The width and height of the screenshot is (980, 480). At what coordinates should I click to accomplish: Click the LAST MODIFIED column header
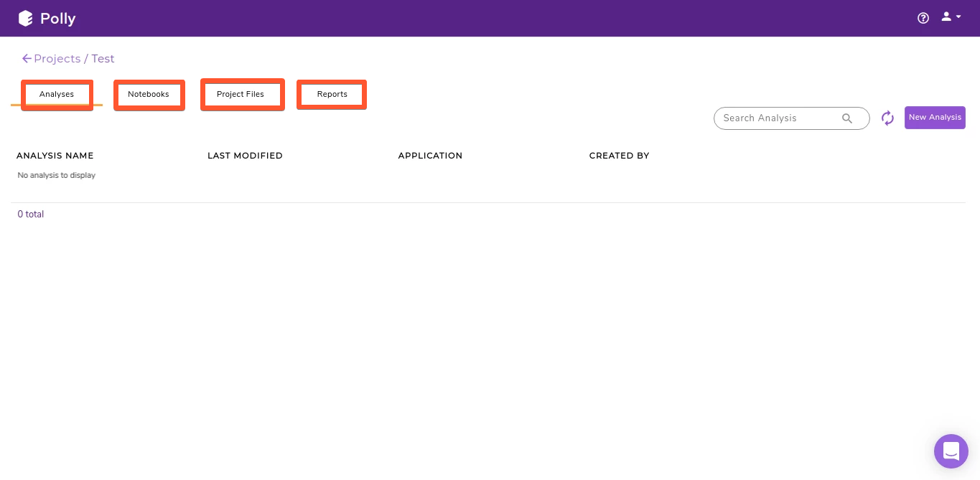coord(245,155)
